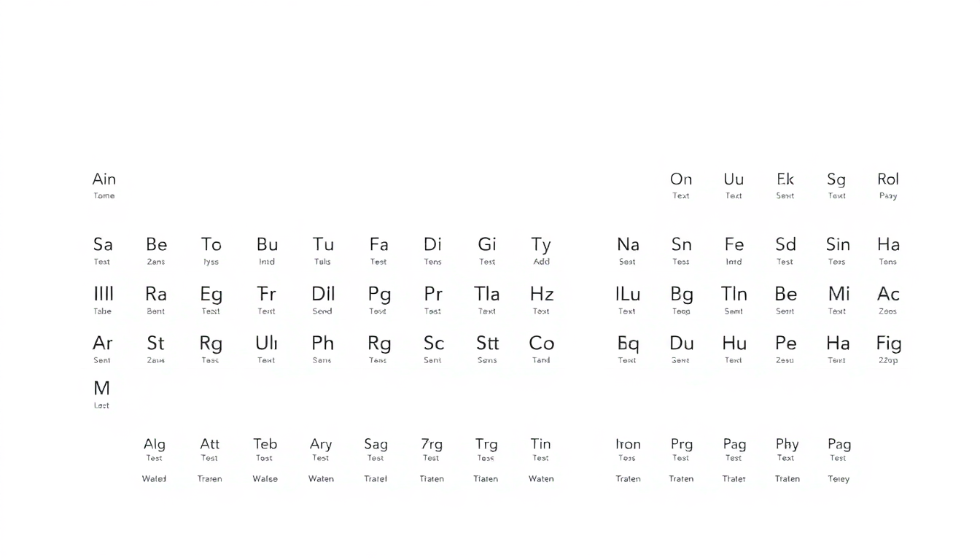Click the Ac element tile

(x=887, y=300)
